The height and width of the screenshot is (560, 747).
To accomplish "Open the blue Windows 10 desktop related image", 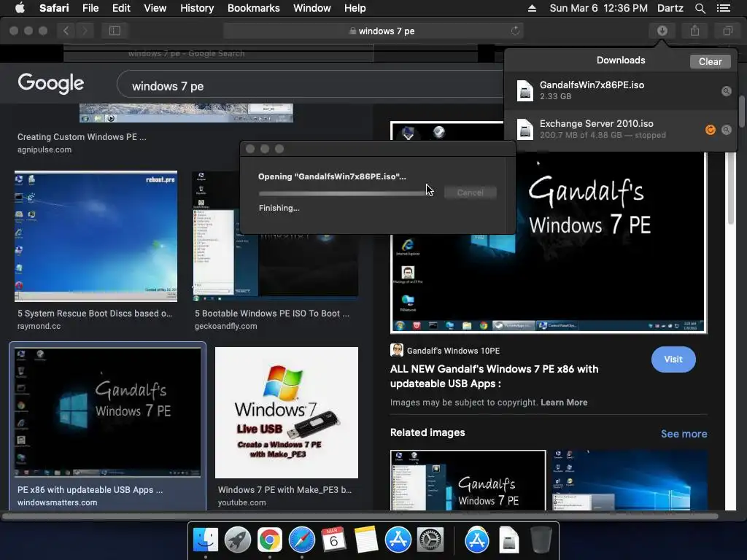I will 630,480.
